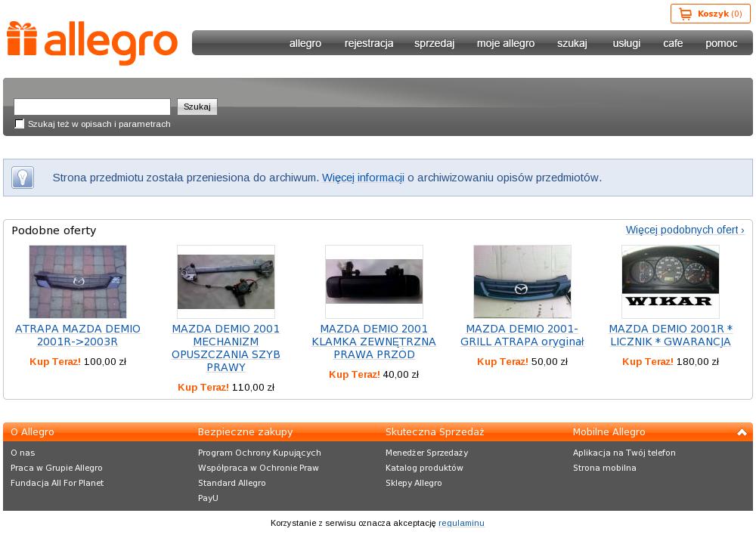
Task: Click Bezpieczne zakupy footer heading
Action: pos(245,432)
